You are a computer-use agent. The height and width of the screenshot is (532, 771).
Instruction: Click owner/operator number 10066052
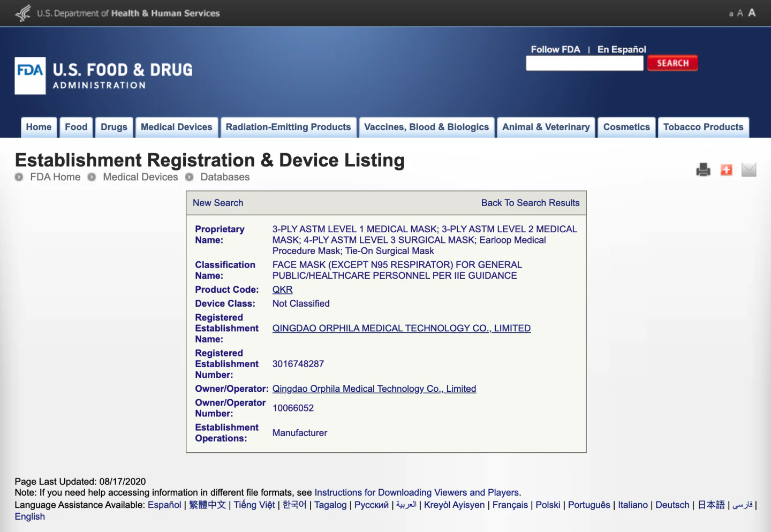tap(293, 408)
